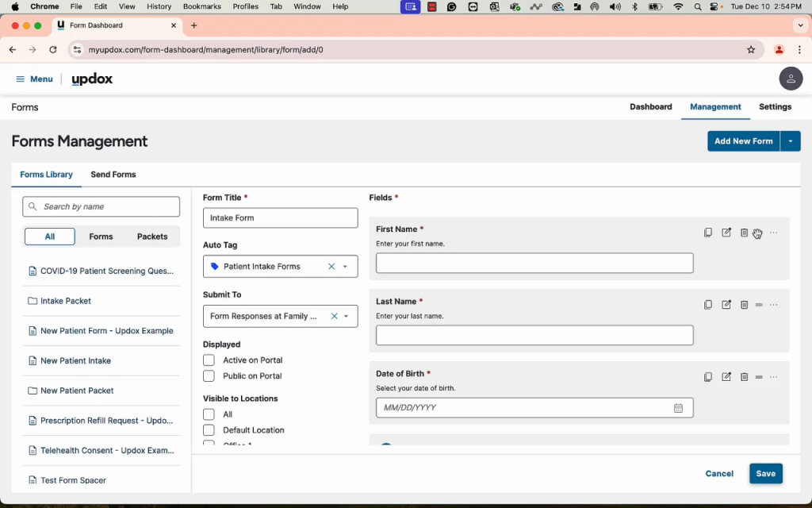The image size is (812, 508).
Task: Switch to the Send Forms tab
Action: pyautogui.click(x=113, y=175)
